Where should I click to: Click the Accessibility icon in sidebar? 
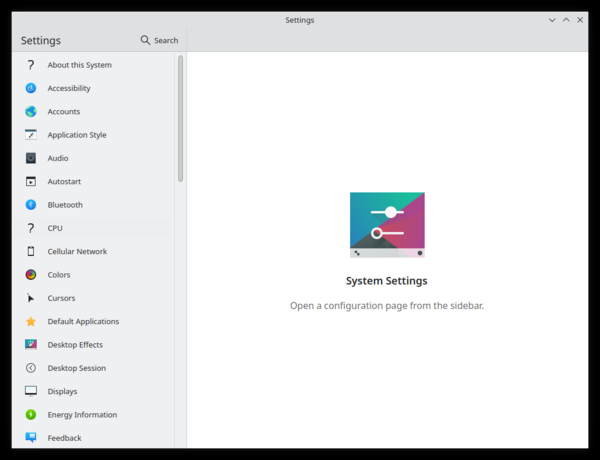31,88
